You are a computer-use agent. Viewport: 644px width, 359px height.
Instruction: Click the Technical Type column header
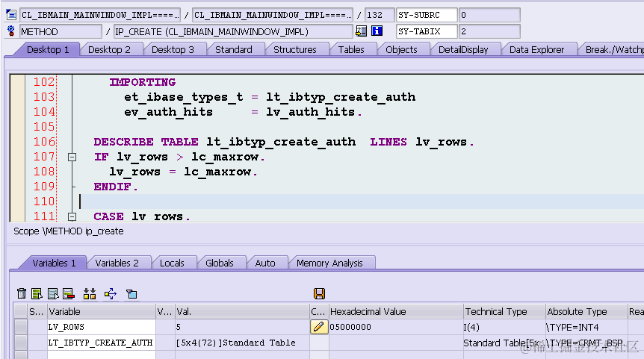click(x=504, y=311)
